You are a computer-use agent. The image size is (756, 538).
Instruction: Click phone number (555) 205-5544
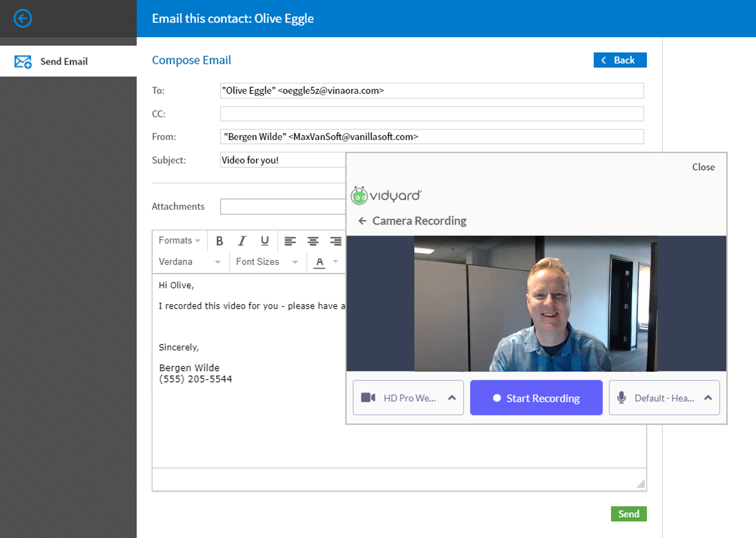coord(195,379)
